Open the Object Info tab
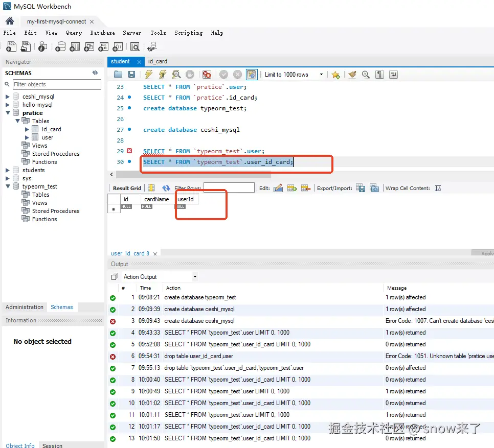 (20, 445)
